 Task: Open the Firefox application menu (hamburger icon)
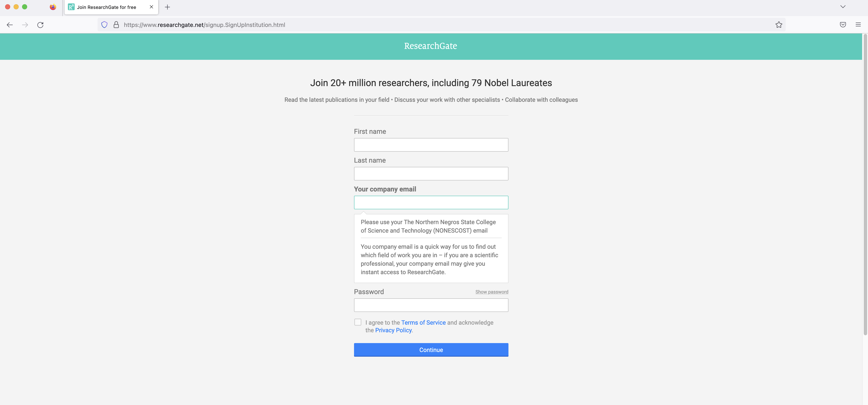tap(858, 25)
